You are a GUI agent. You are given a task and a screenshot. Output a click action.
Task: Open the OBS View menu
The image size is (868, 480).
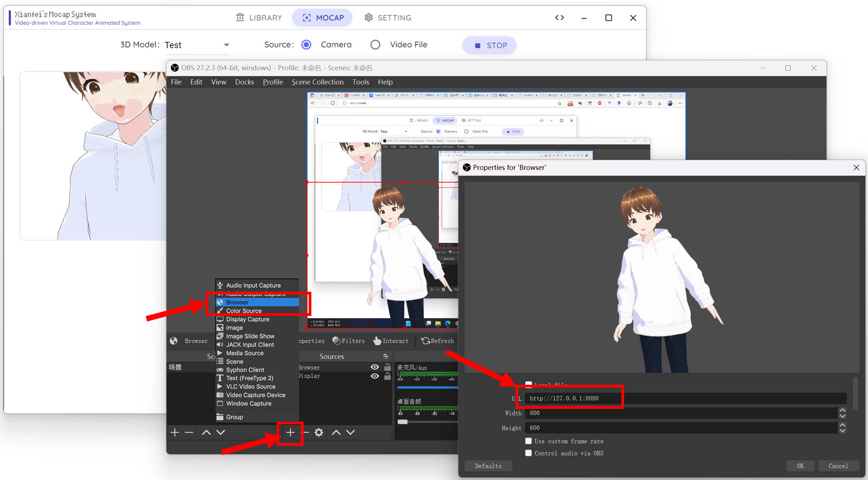[218, 82]
